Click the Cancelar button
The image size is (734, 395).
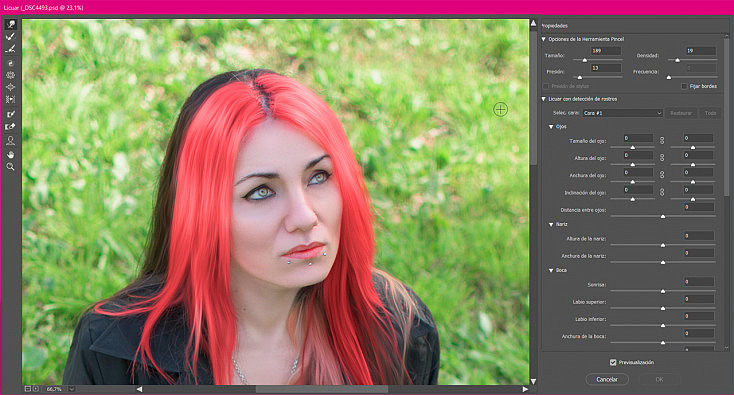[x=607, y=380]
